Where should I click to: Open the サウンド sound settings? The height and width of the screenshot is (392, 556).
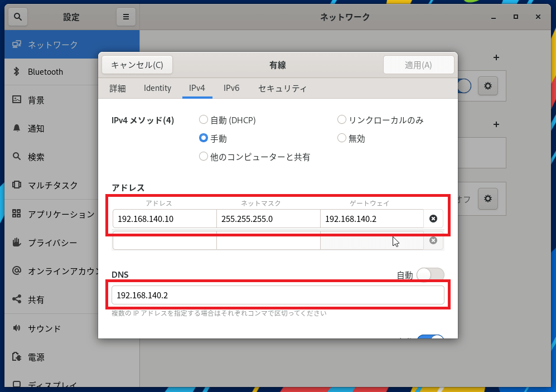44,328
